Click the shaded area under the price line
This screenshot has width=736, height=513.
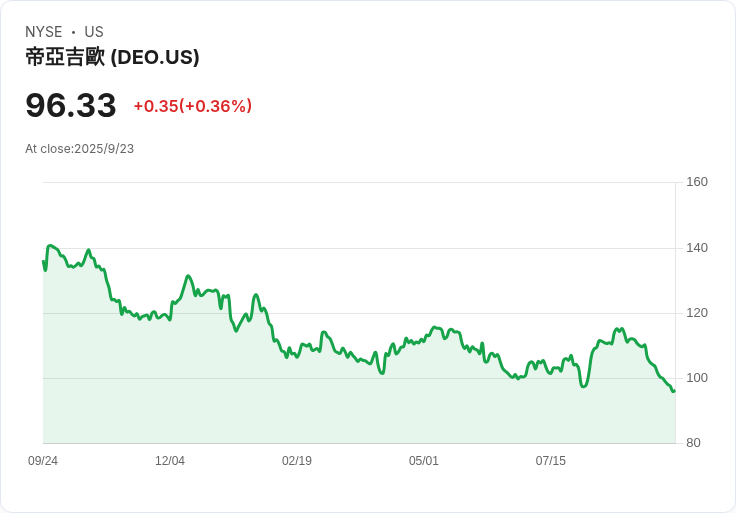[x=300, y=410]
